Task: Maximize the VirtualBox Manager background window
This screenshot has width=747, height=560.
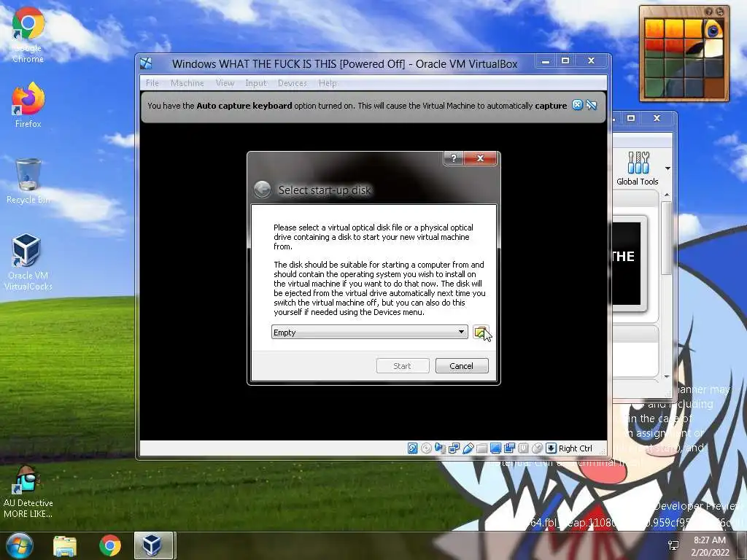Action: 631,117
